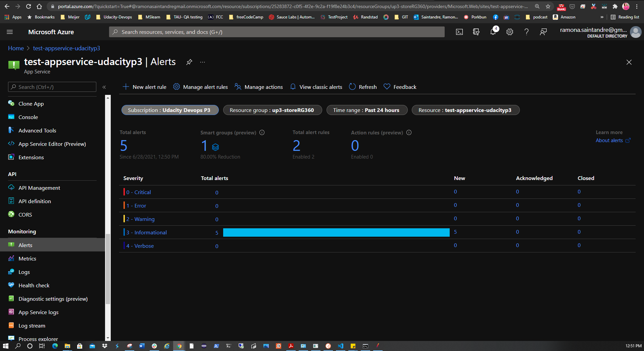Open Diagnostic settings (preview)
This screenshot has height=351, width=644.
point(52,299)
